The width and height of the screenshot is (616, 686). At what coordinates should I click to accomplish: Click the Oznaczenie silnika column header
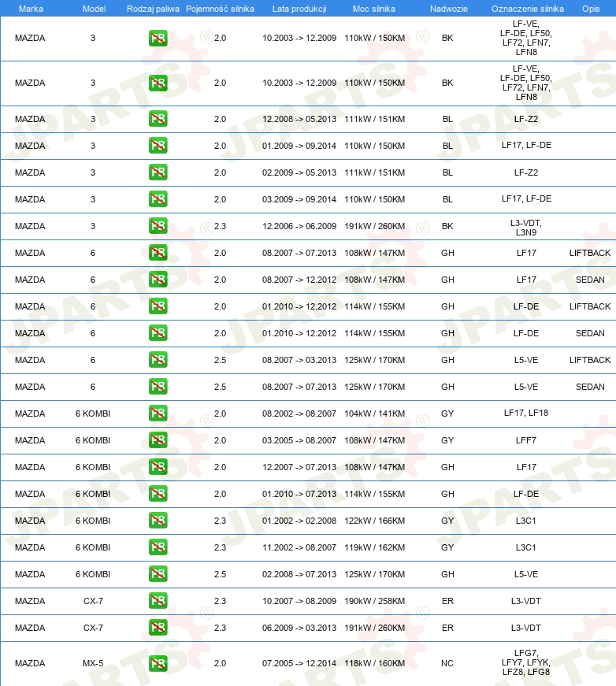point(528,9)
